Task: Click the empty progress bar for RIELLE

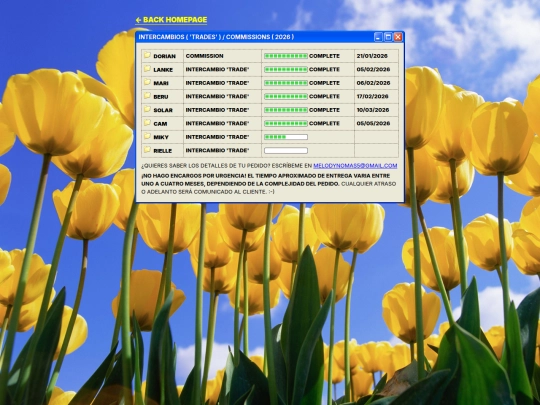Action: (286, 150)
